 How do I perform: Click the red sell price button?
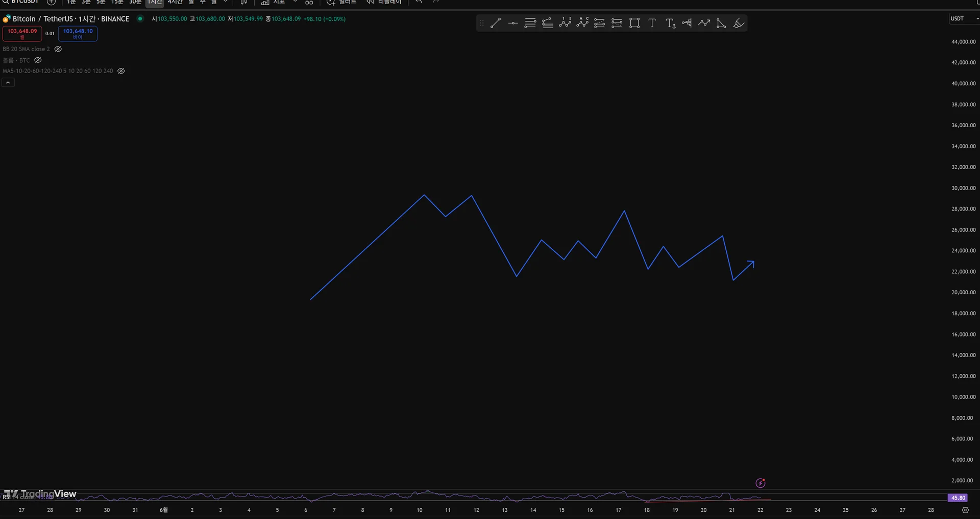tap(22, 33)
